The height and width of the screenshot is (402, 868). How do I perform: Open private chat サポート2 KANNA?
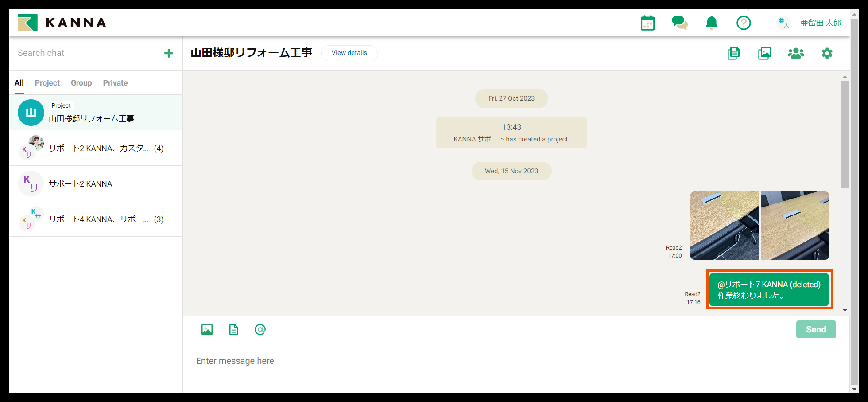pyautogui.click(x=96, y=183)
